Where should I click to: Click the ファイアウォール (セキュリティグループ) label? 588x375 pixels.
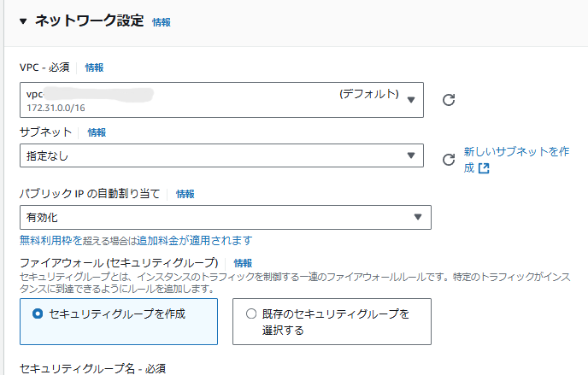[x=119, y=262]
